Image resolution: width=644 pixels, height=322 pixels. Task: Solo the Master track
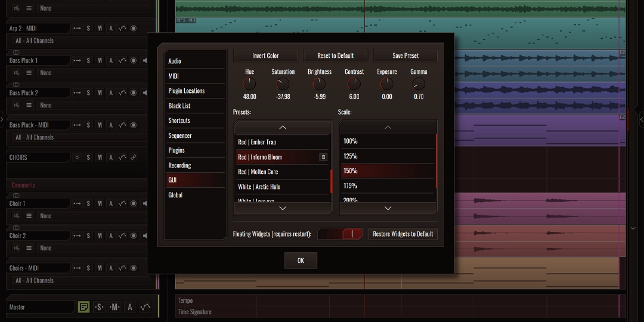point(99,307)
